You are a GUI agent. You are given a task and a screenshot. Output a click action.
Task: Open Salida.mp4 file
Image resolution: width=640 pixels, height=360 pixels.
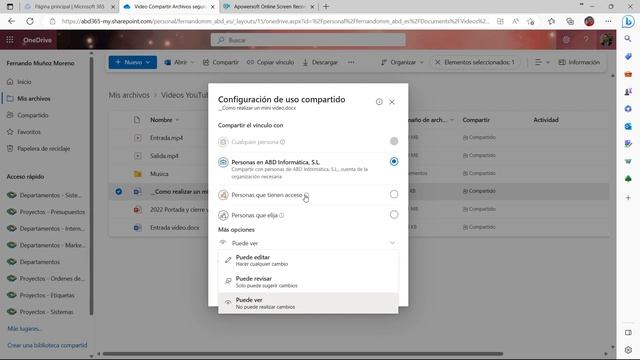click(164, 156)
